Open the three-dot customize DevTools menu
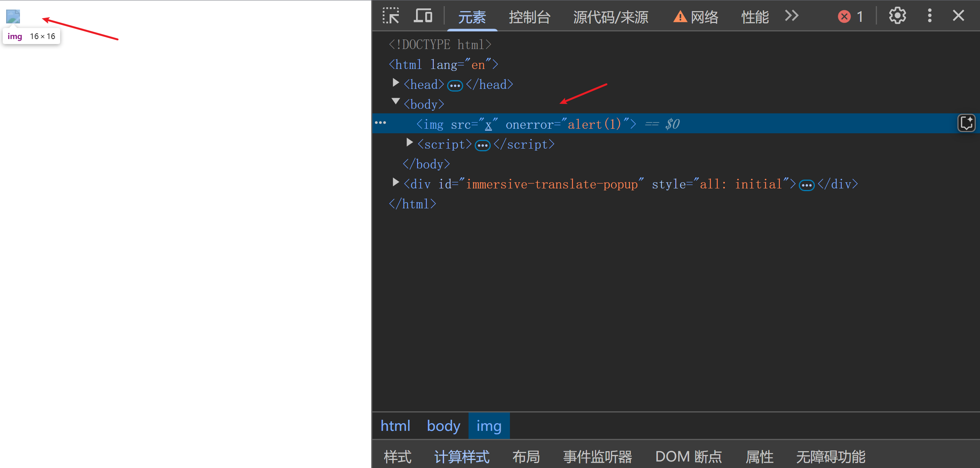The height and width of the screenshot is (468, 980). point(929,16)
